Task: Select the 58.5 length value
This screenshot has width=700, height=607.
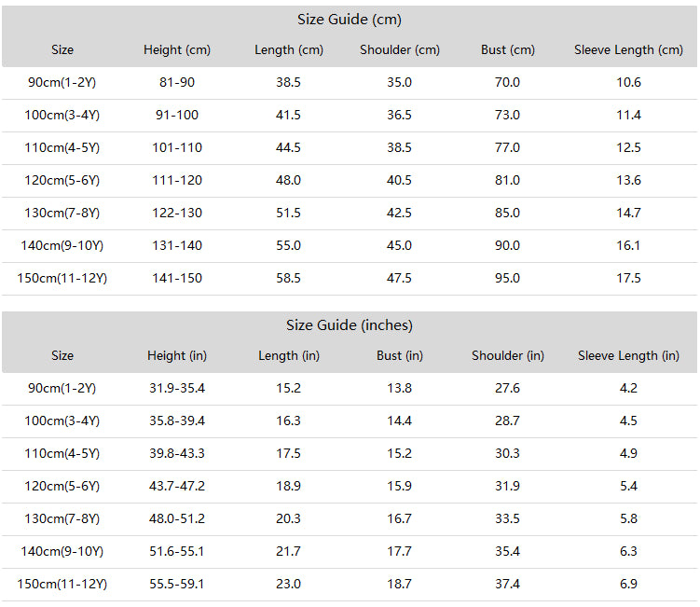Action: pyautogui.click(x=288, y=278)
